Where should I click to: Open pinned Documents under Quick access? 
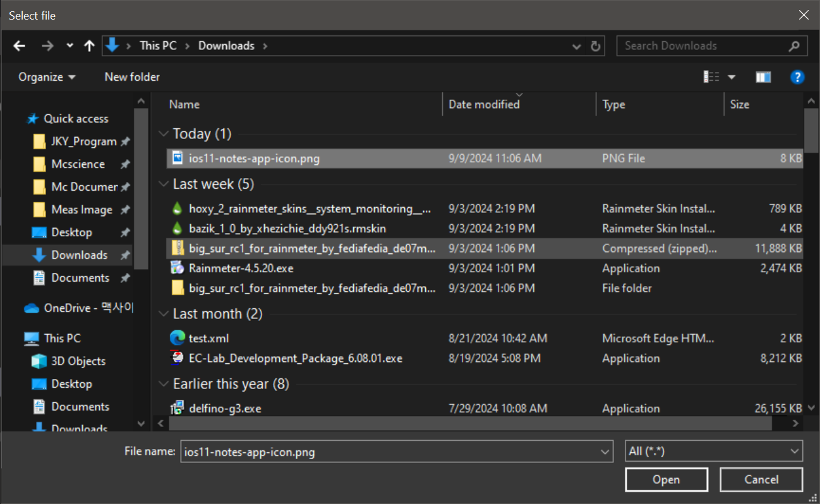tap(80, 278)
